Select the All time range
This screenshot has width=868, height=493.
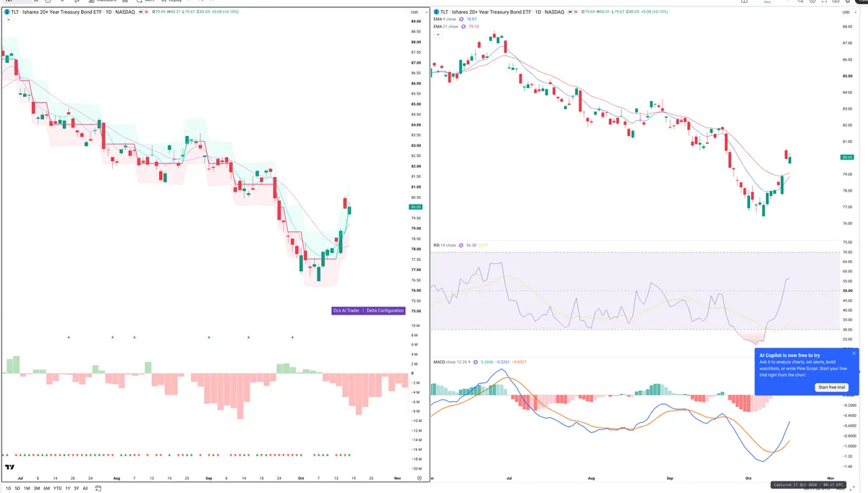85,489
